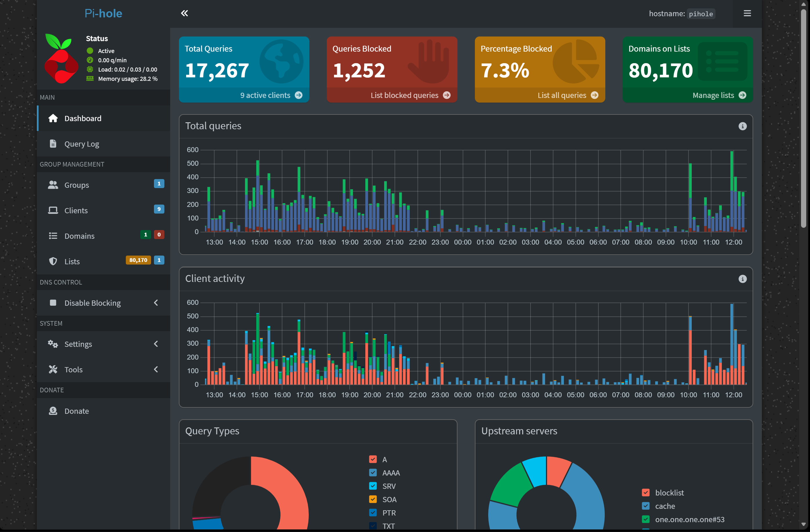This screenshot has height=532, width=810.
Task: Click the Domains list icon
Action: (x=53, y=236)
